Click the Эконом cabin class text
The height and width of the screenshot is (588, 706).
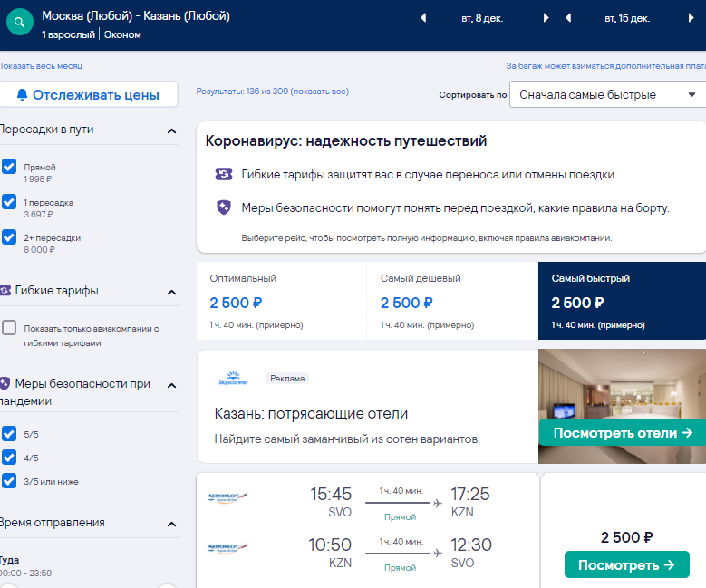tap(122, 34)
